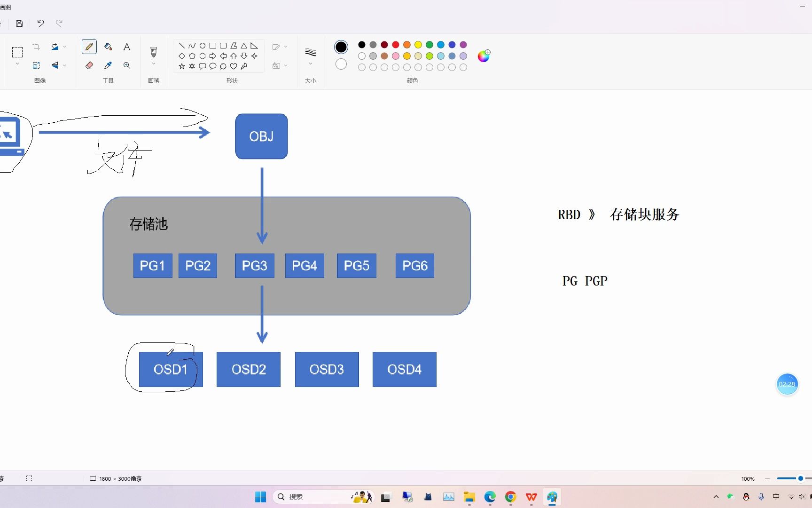Activate the Crop tool
The width and height of the screenshot is (812, 508).
pyautogui.click(x=36, y=47)
